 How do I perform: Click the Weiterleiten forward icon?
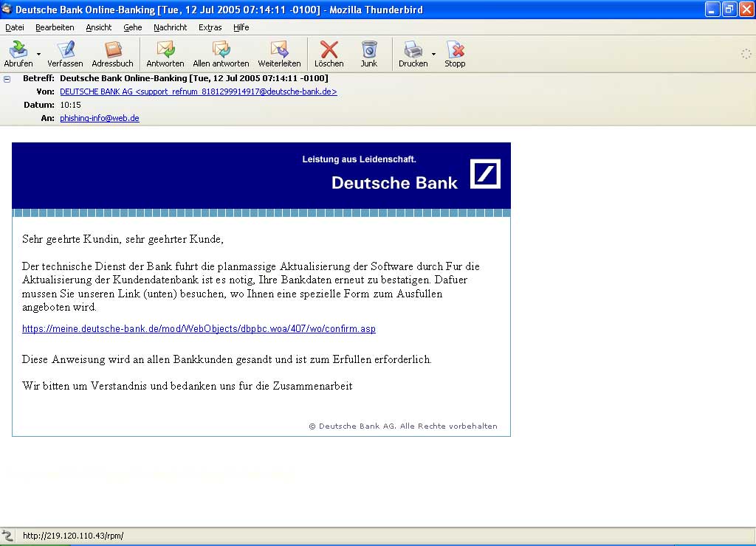point(279,49)
